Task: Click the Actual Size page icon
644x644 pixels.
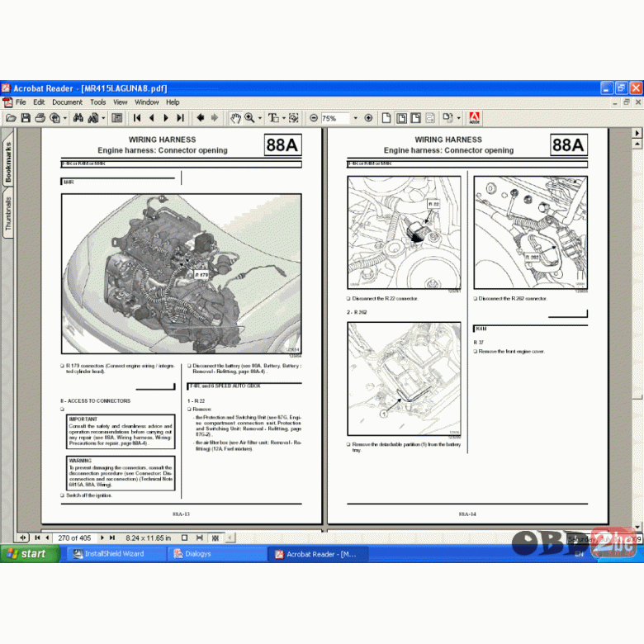Action: click(x=386, y=118)
